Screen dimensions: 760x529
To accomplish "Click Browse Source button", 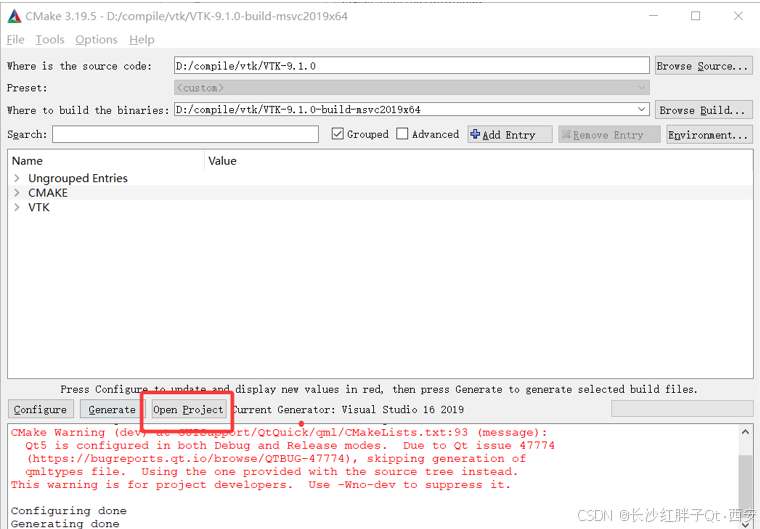I will click(x=703, y=65).
